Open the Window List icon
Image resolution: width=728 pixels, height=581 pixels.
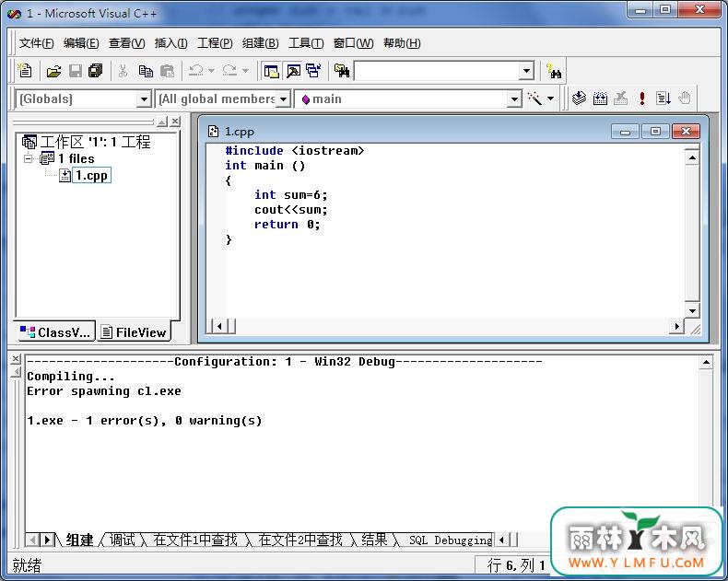tap(314, 71)
